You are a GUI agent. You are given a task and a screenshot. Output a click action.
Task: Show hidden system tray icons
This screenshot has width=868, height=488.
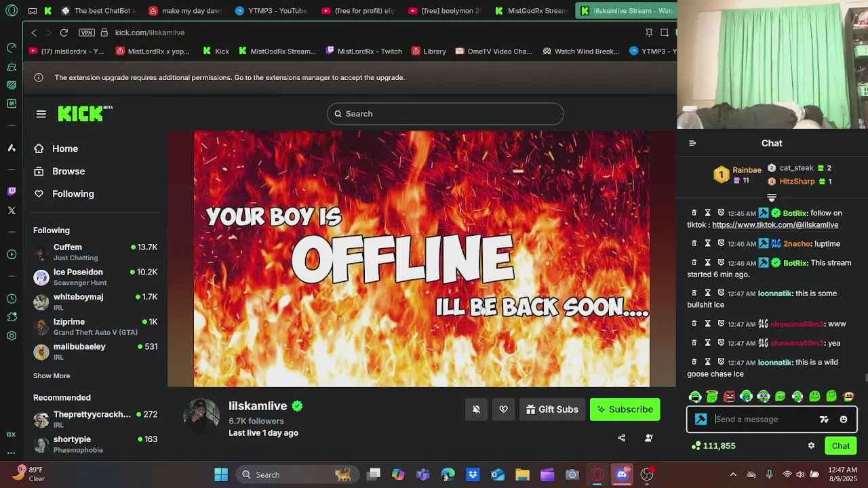click(732, 474)
